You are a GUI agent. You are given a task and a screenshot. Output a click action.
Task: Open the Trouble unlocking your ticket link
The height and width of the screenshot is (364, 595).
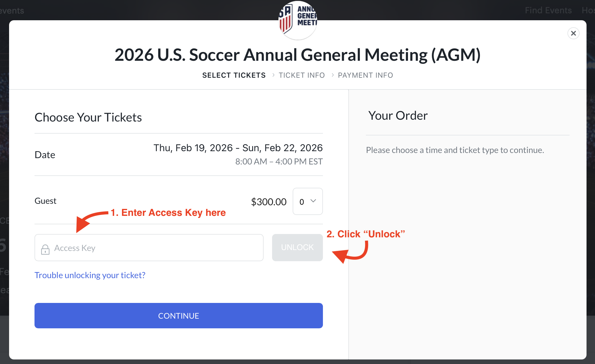pos(90,275)
